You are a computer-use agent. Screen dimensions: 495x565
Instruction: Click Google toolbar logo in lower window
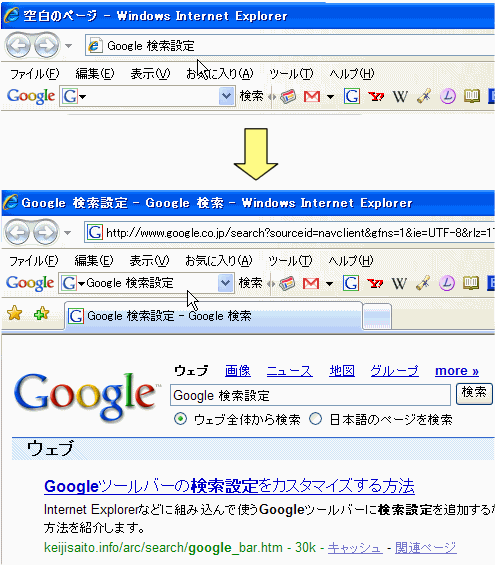[30, 283]
